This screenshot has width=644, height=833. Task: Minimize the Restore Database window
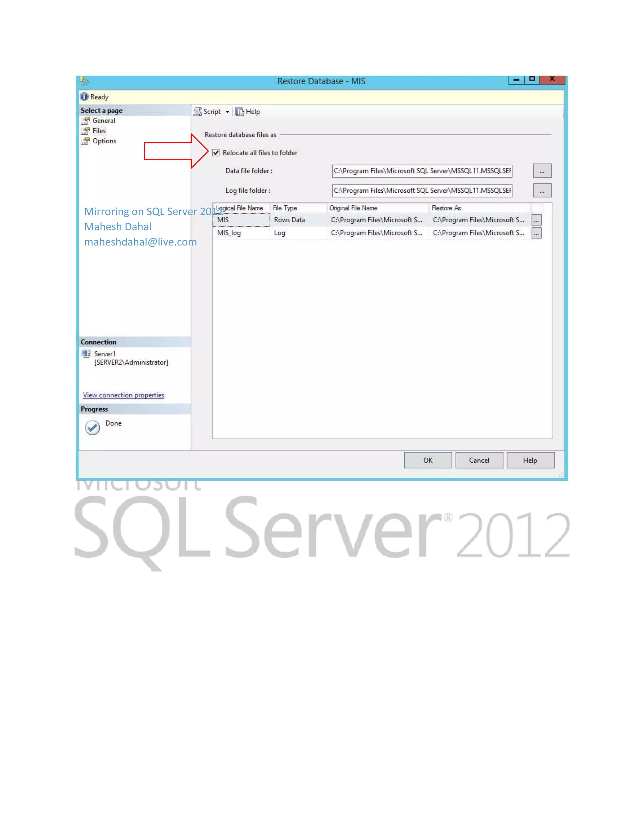516,80
